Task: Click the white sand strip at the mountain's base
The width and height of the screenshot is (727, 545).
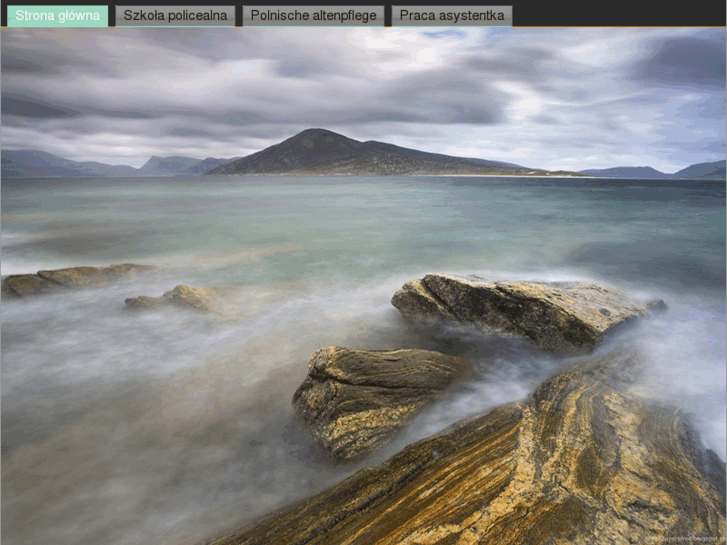Action: [x=480, y=176]
